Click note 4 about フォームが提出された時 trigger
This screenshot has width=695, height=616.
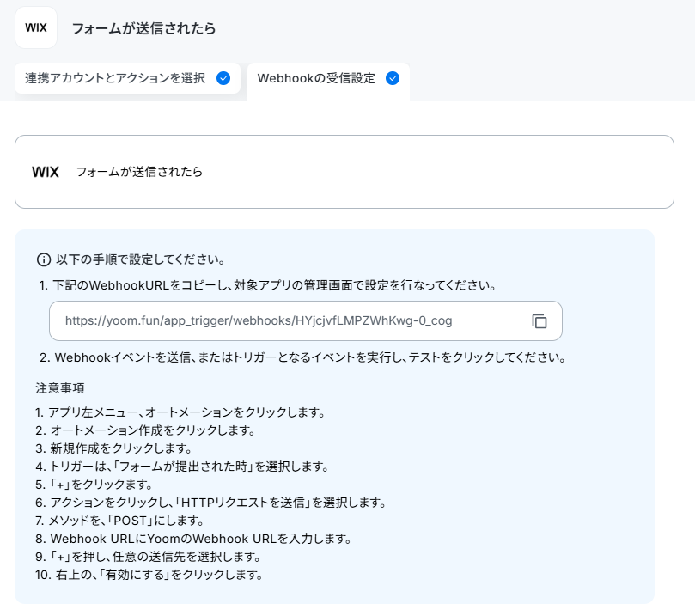182,467
